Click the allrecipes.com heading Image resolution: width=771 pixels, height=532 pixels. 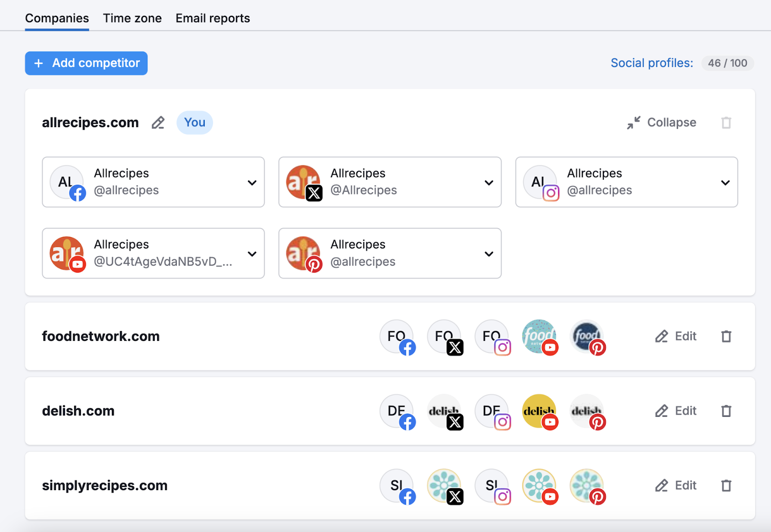point(90,123)
